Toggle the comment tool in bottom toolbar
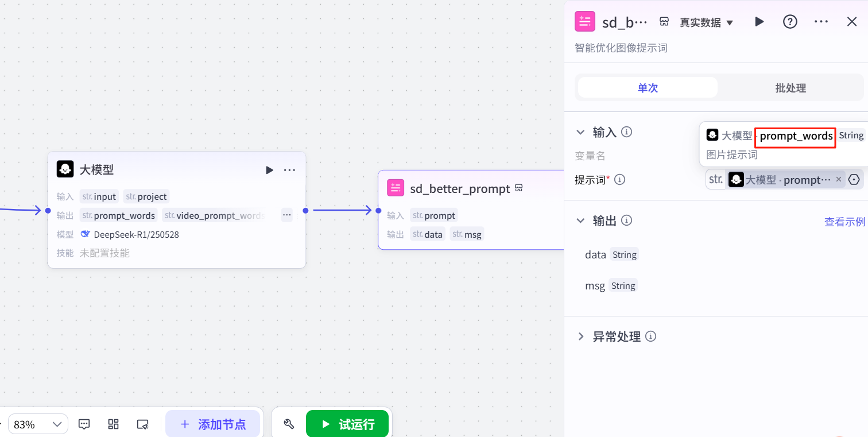Viewport: 868px width, 437px height. (x=84, y=424)
